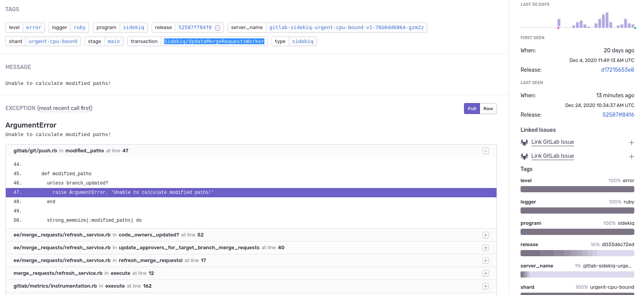
Task: Open first seen release d17215653e8
Action: [617, 70]
